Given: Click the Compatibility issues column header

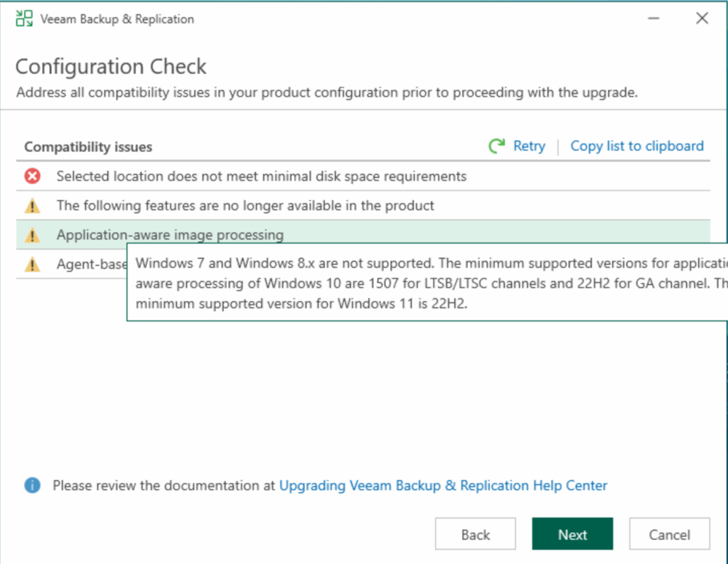Looking at the screenshot, I should pyautogui.click(x=88, y=147).
